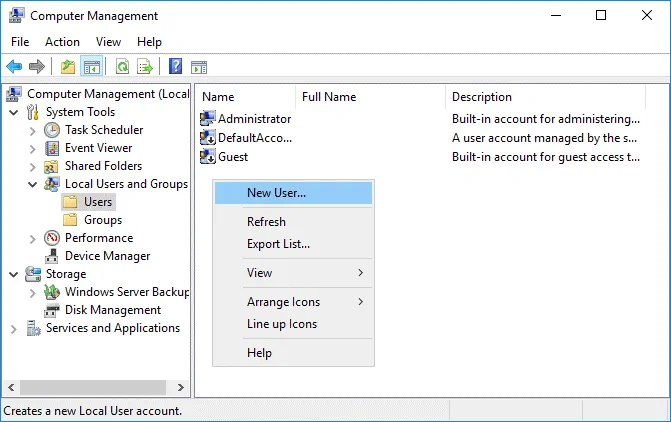Toggle the Show/Hide Action Pane icon
671x422 pixels.
[198, 67]
